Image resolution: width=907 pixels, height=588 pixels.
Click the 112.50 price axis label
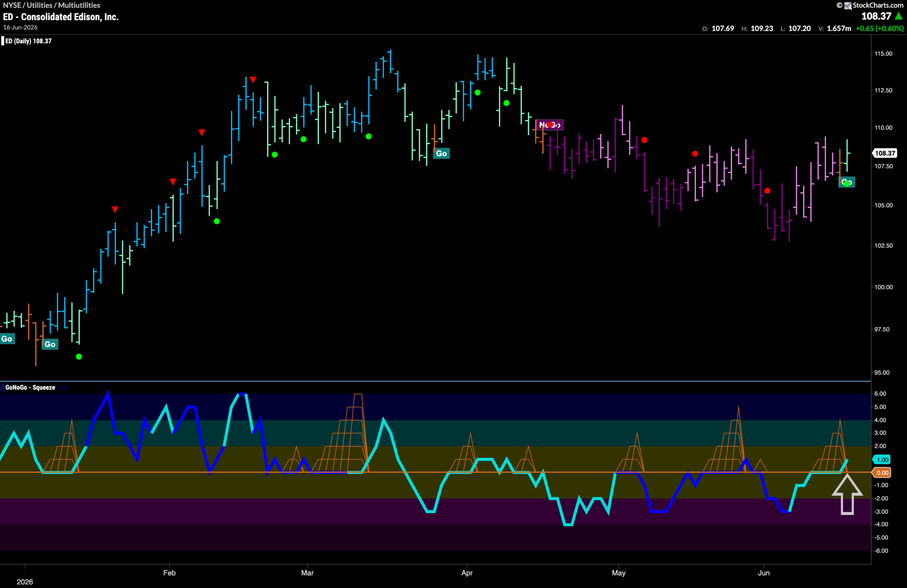[x=883, y=90]
